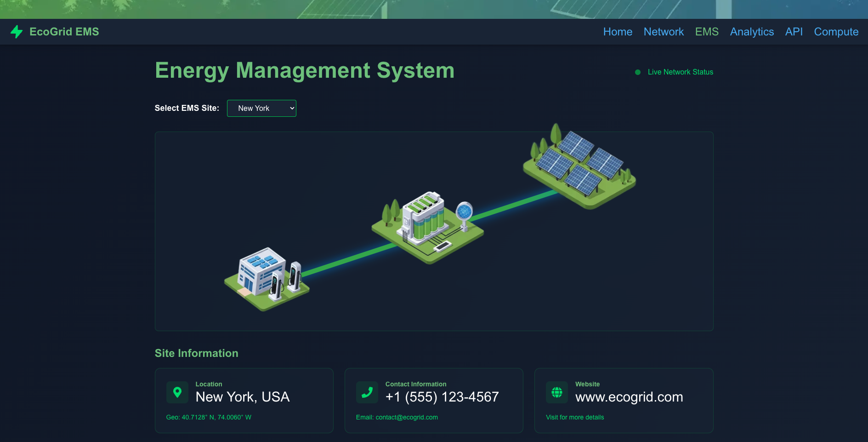Click the location pin icon

pyautogui.click(x=177, y=392)
